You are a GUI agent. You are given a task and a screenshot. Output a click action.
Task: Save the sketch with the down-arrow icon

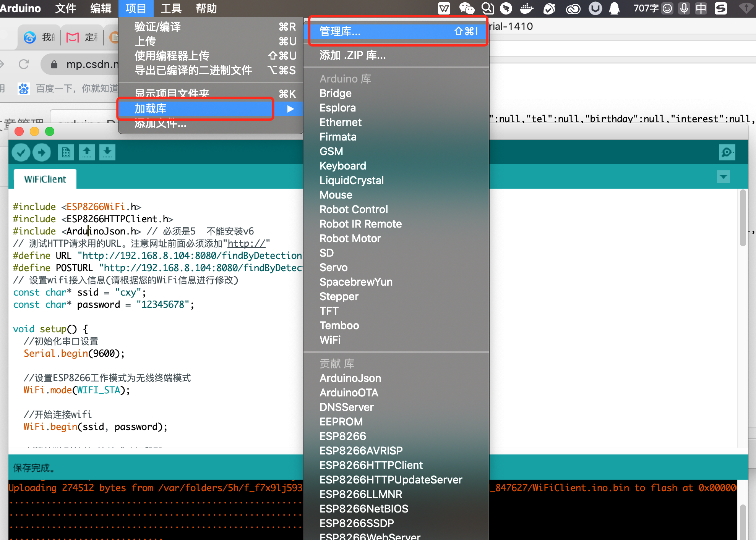point(107,152)
